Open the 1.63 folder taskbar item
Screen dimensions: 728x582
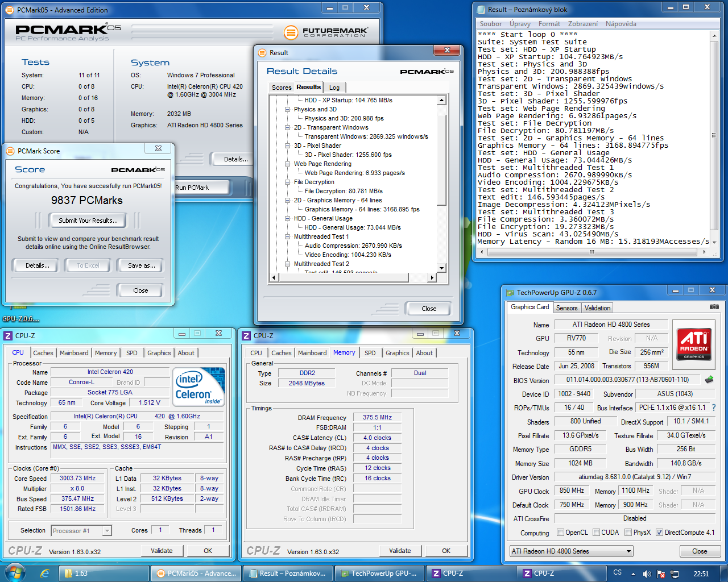[x=105, y=573]
